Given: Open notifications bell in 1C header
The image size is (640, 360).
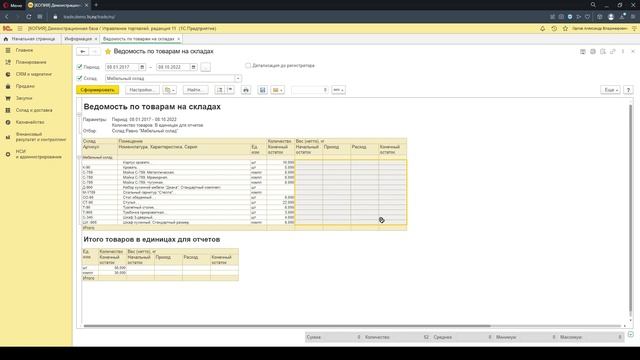Looking at the screenshot, I should [x=542, y=29].
